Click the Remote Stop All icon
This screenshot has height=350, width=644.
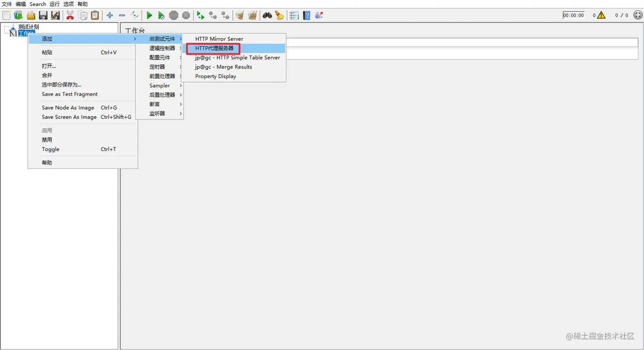point(213,15)
